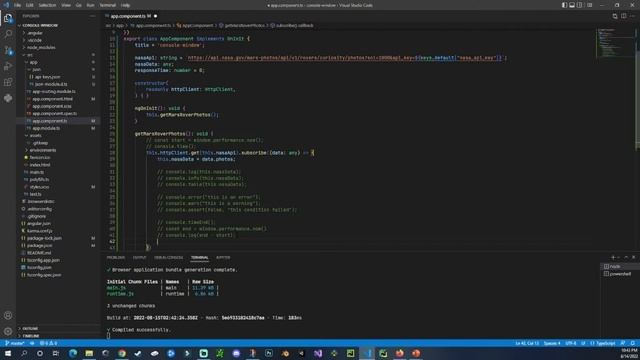Toggle the panel layout icon in title bar
The image size is (640, 360).
point(572,5)
